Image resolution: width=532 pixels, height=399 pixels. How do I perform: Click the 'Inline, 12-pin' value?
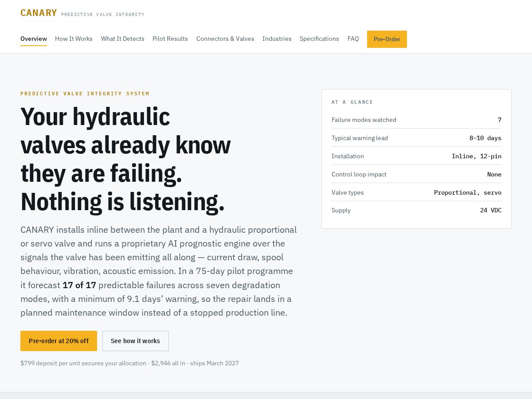[x=477, y=156]
